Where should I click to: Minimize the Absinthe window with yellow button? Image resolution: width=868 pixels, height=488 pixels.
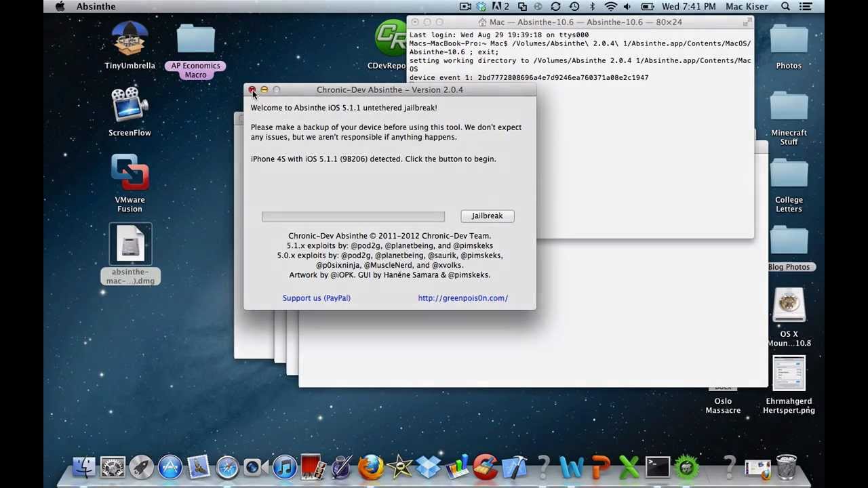click(264, 89)
